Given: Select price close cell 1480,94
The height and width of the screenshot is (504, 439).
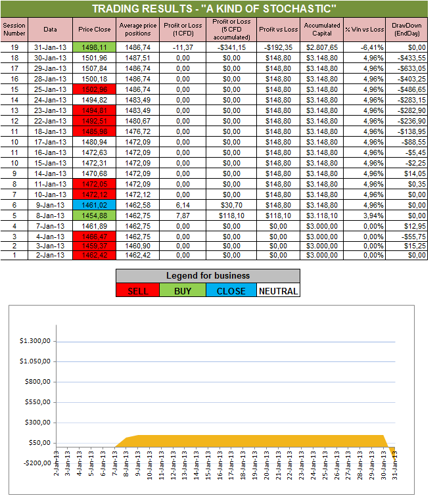Looking at the screenshot, I should pyautogui.click(x=94, y=142).
